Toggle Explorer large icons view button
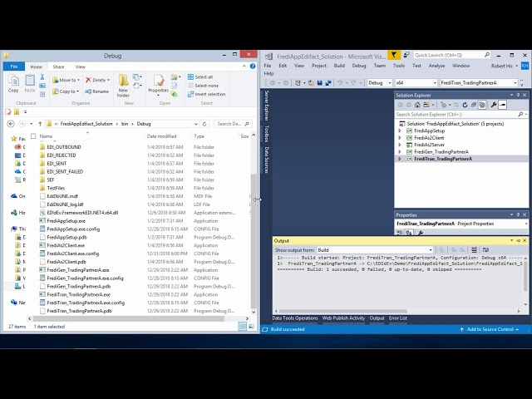532x399 pixels. (x=251, y=327)
